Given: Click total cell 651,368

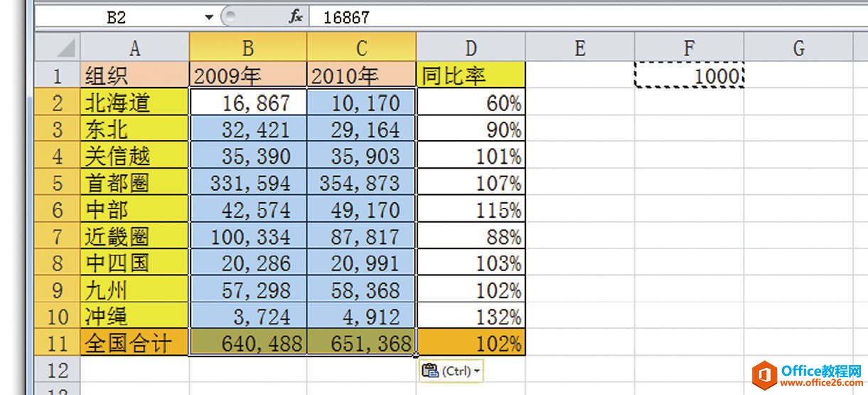Looking at the screenshot, I should tap(362, 343).
